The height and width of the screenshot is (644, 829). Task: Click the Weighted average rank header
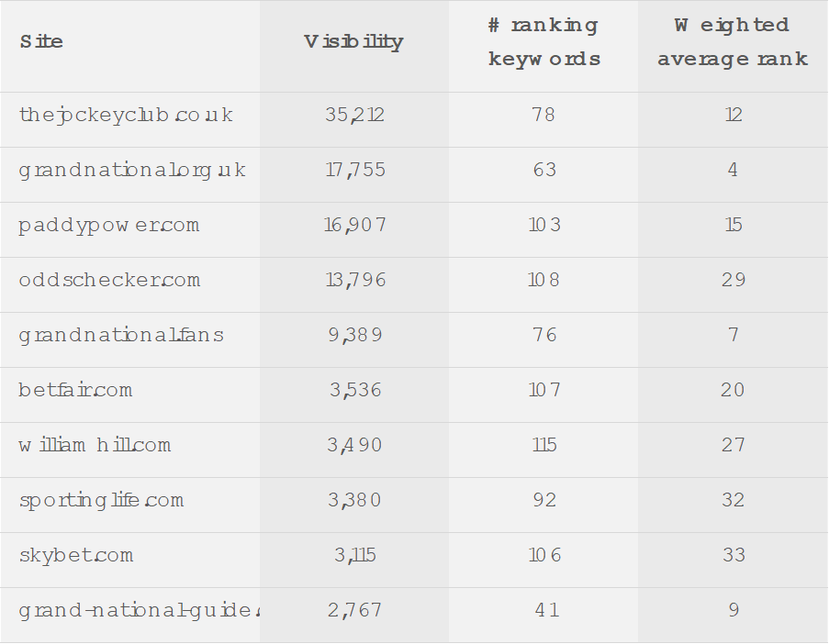click(x=732, y=42)
